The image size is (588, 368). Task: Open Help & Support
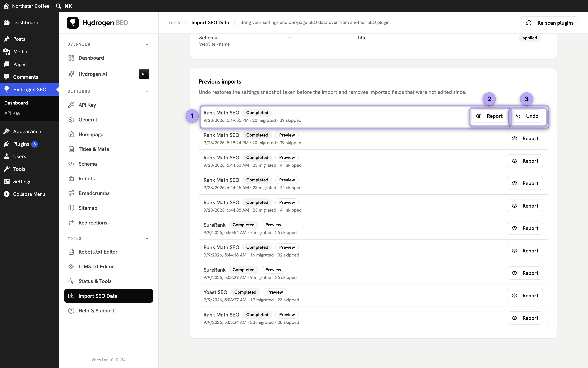pyautogui.click(x=109, y=311)
